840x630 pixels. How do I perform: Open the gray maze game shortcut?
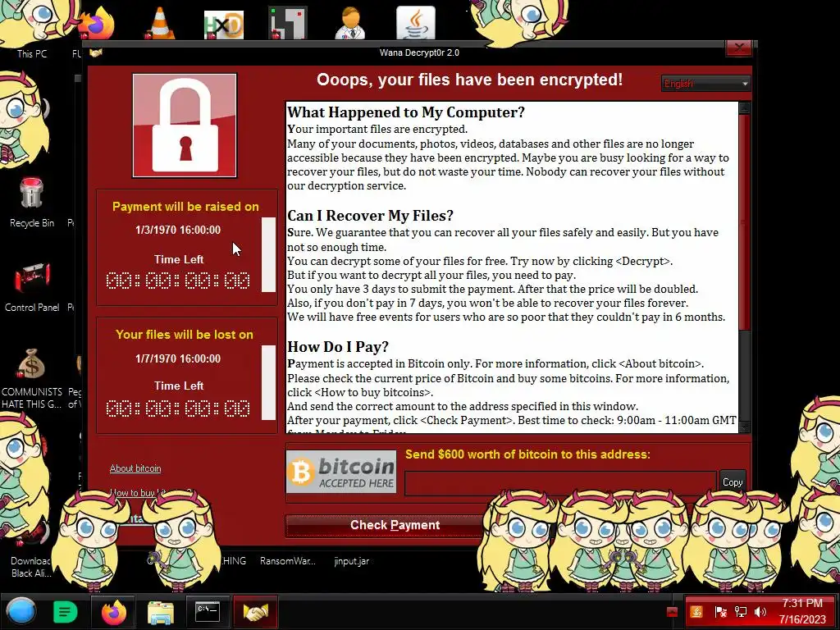click(x=288, y=23)
